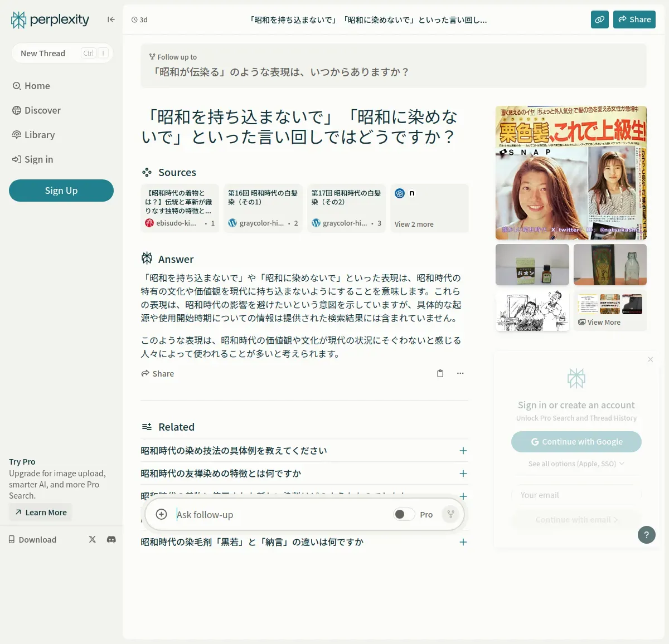Copy answer using clipboard icon
This screenshot has width=669, height=644.
[440, 373]
